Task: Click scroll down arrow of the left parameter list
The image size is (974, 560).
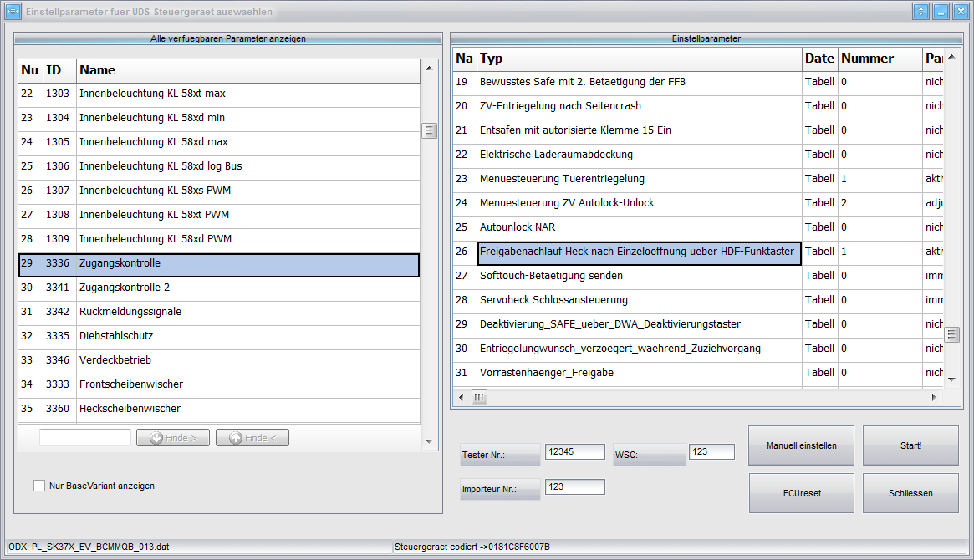Action: point(429,440)
